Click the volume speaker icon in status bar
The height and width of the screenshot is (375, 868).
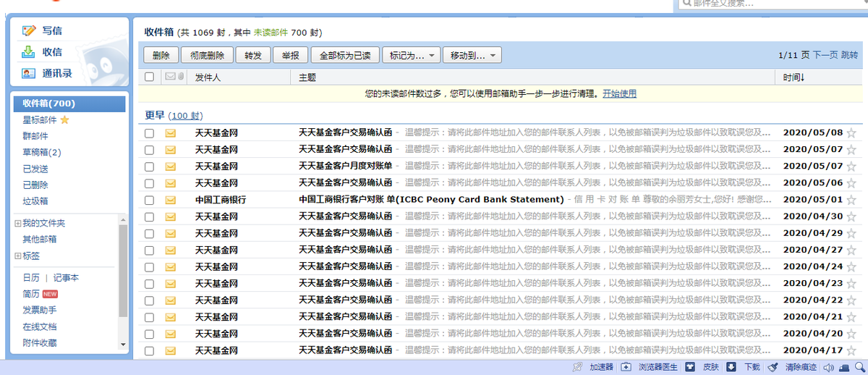coord(828,367)
